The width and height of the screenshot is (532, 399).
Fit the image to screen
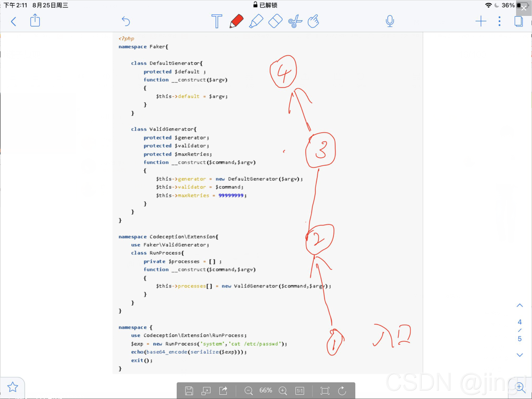(x=325, y=391)
